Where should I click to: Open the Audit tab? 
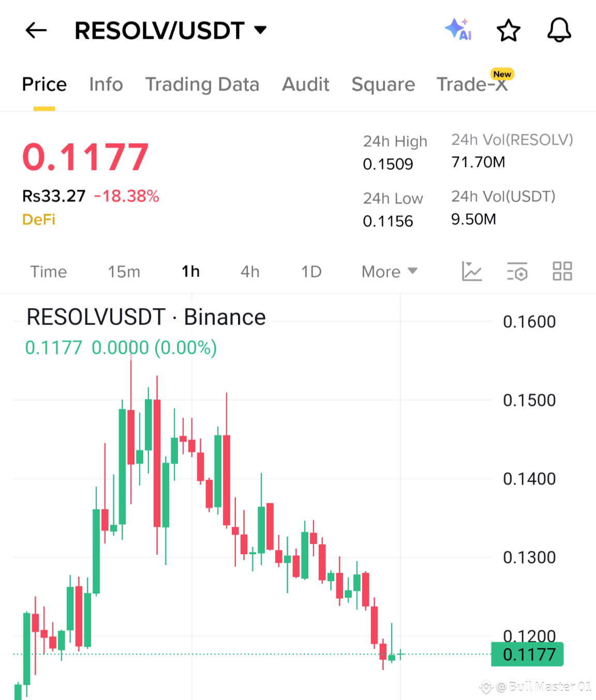(x=305, y=84)
